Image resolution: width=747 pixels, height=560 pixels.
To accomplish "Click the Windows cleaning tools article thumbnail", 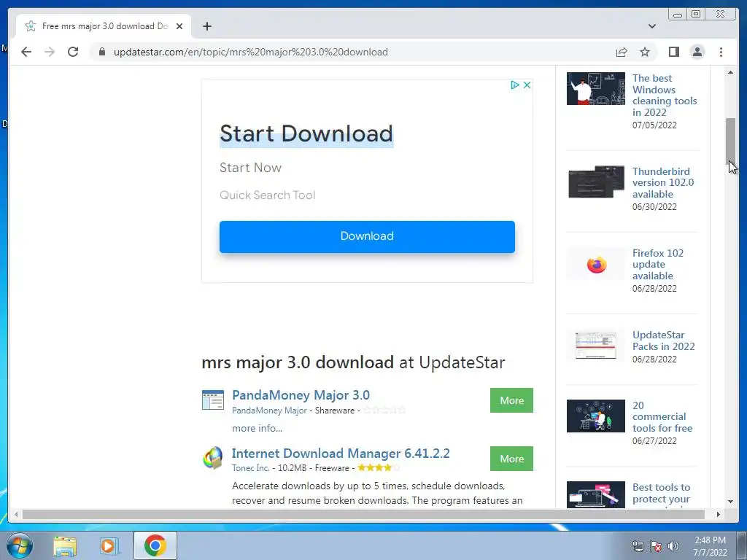I will pos(595,88).
